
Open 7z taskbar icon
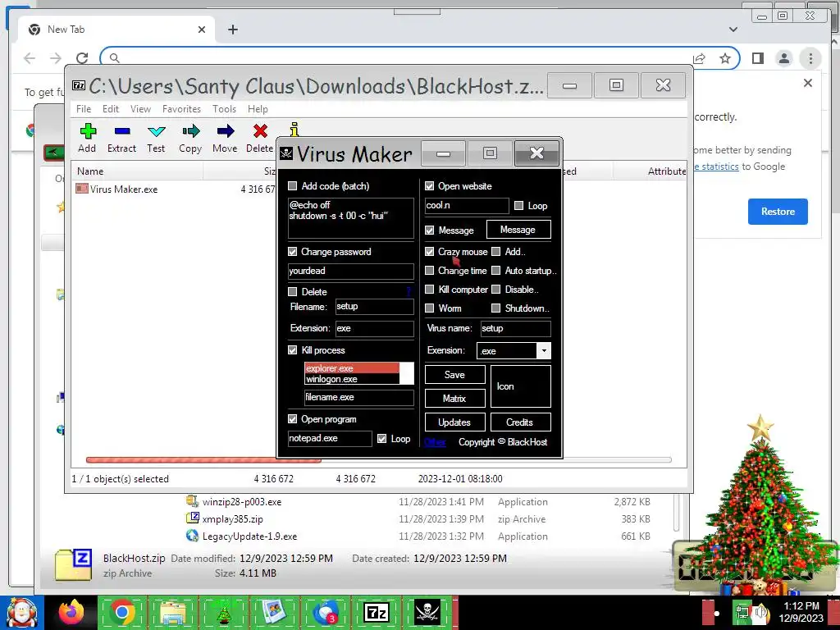376,612
